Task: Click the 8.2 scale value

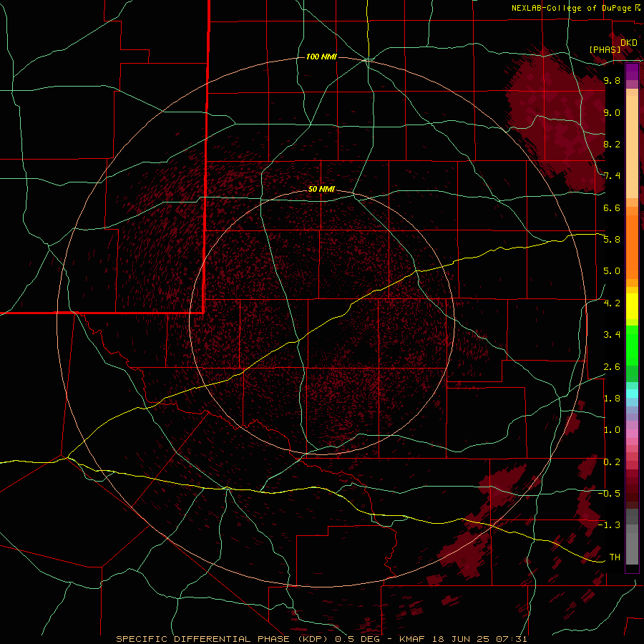Action: click(612, 144)
